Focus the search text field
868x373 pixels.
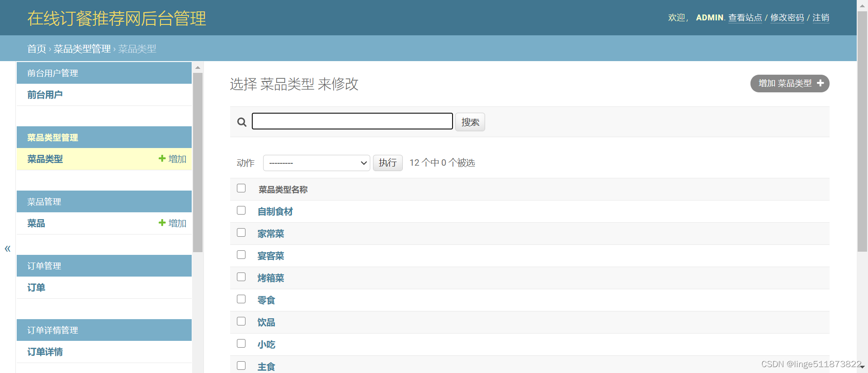click(x=352, y=121)
